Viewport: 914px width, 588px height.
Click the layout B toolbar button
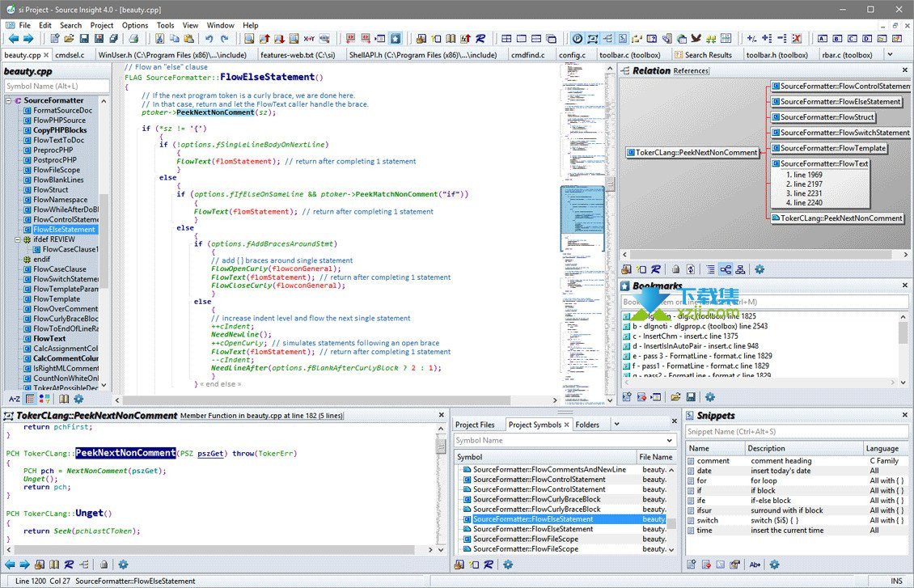(x=838, y=39)
